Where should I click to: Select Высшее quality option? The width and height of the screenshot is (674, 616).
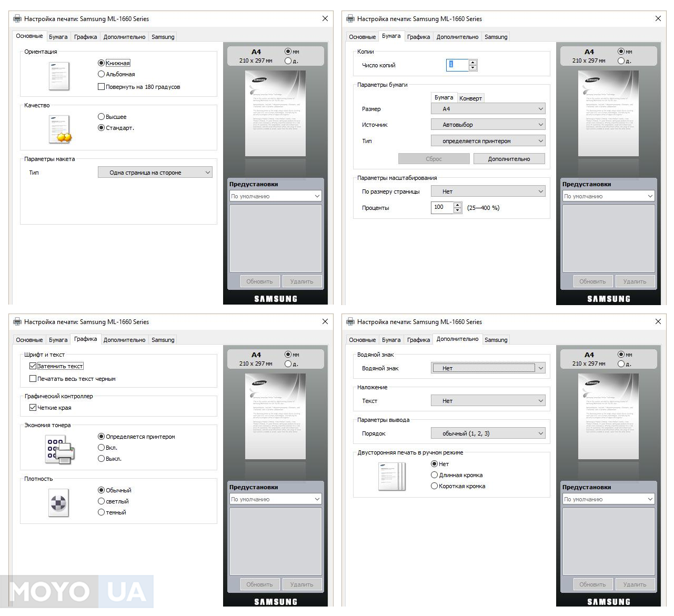[112, 117]
